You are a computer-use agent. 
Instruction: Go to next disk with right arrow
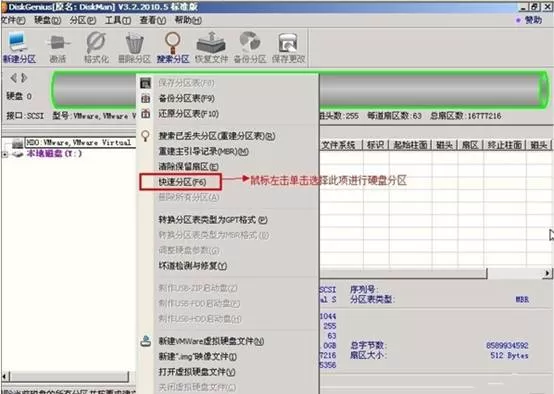click(24, 77)
